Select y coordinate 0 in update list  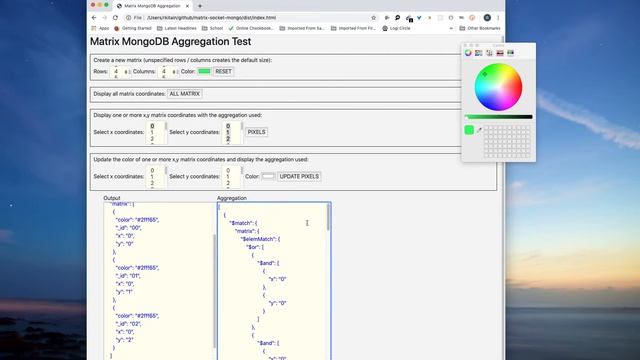(228, 171)
